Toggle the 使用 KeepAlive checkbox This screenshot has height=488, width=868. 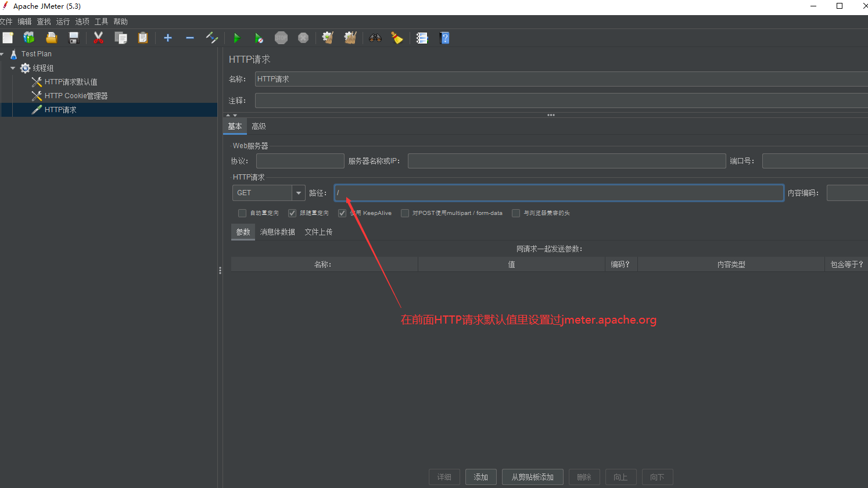[342, 213]
